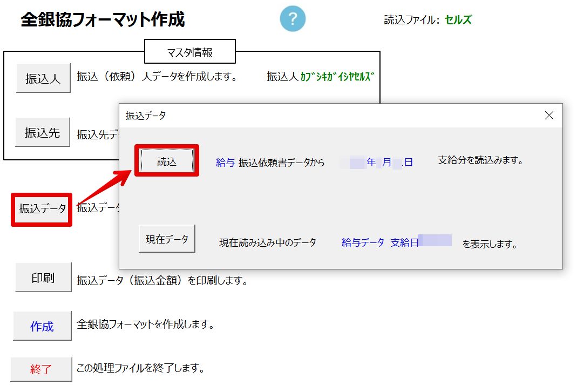Click the 振込データ button on main sheet
Image resolution: width=577 pixels, height=392 pixels.
[43, 208]
